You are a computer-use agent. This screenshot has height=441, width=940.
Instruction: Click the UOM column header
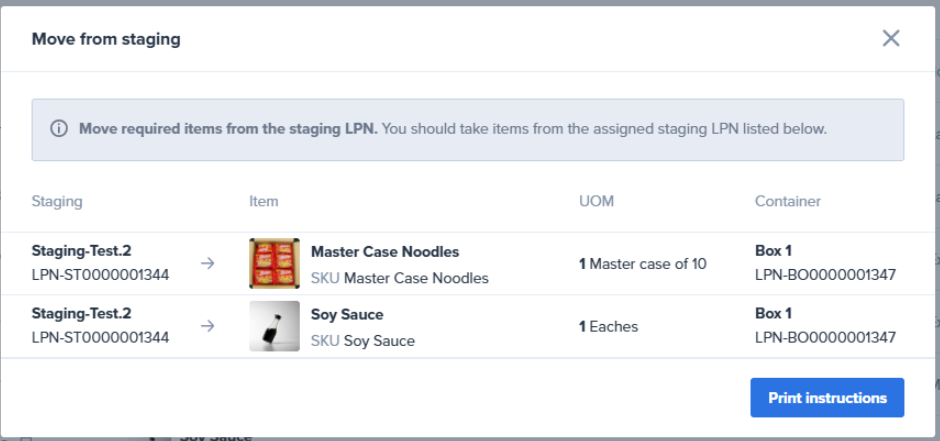(596, 201)
